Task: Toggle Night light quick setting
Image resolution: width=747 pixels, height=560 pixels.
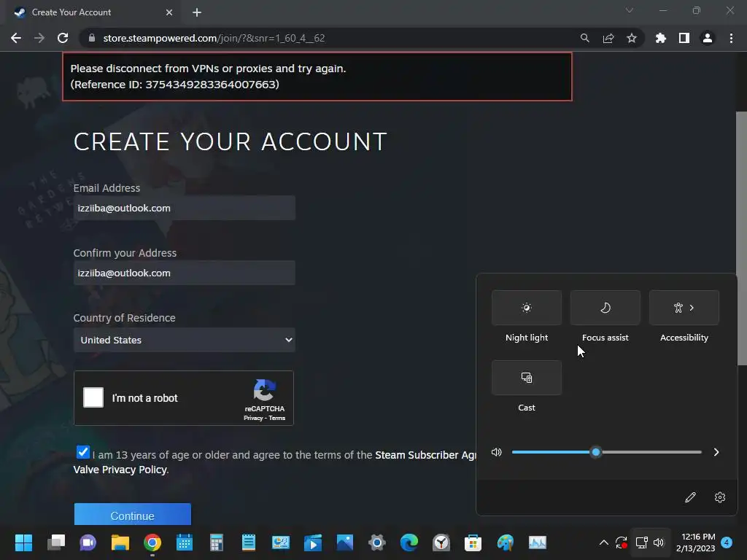Action: (527, 308)
